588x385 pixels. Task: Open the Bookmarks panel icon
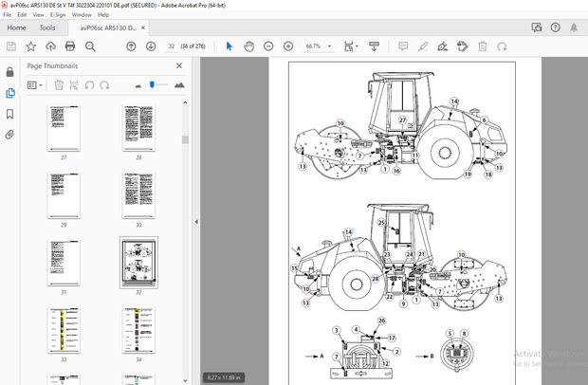click(x=10, y=114)
